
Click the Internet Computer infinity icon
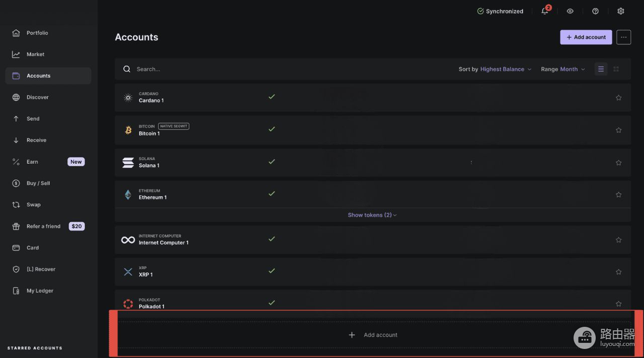point(128,240)
